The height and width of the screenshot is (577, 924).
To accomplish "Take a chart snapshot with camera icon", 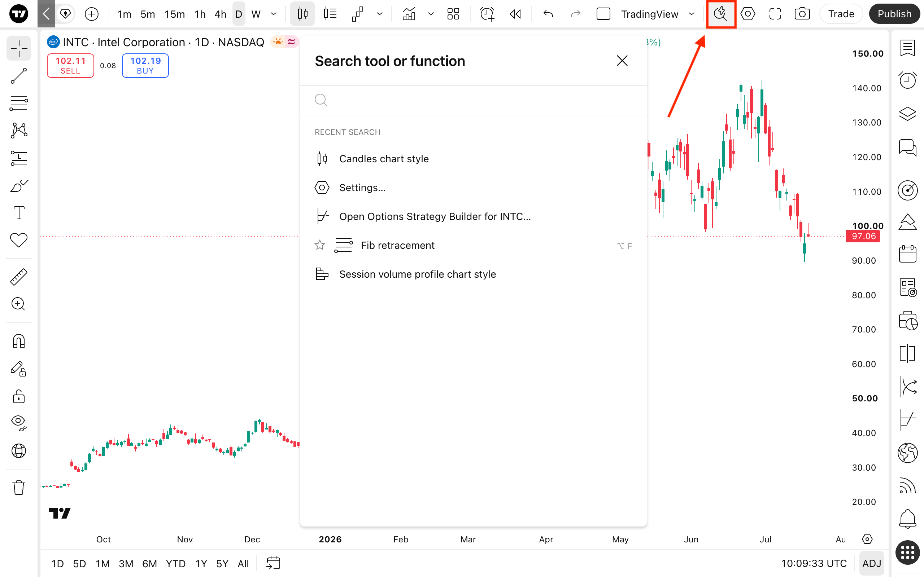I will click(x=802, y=14).
